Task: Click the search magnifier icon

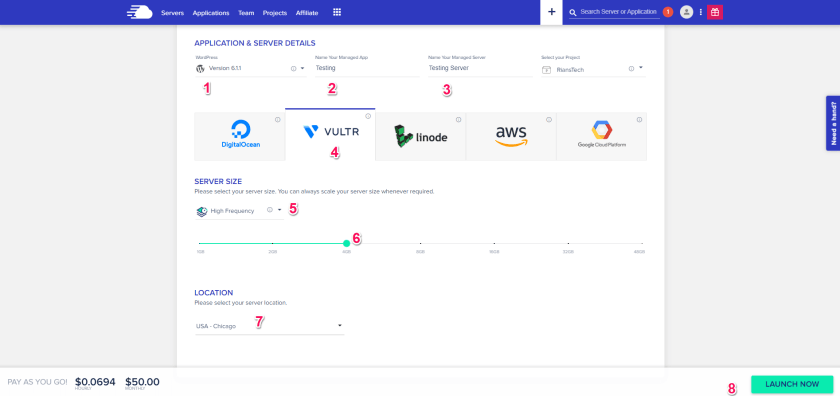Action: click(x=573, y=12)
